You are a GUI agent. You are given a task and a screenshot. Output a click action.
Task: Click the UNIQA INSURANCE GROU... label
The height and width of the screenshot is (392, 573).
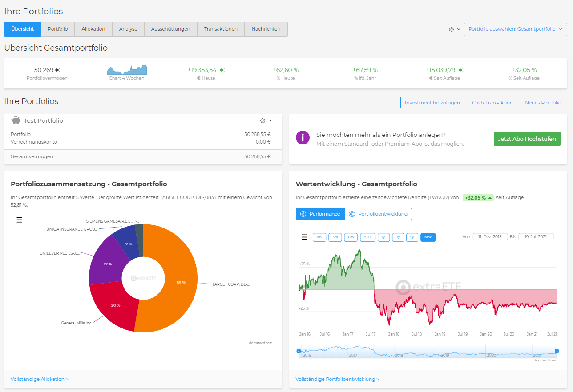pos(72,229)
